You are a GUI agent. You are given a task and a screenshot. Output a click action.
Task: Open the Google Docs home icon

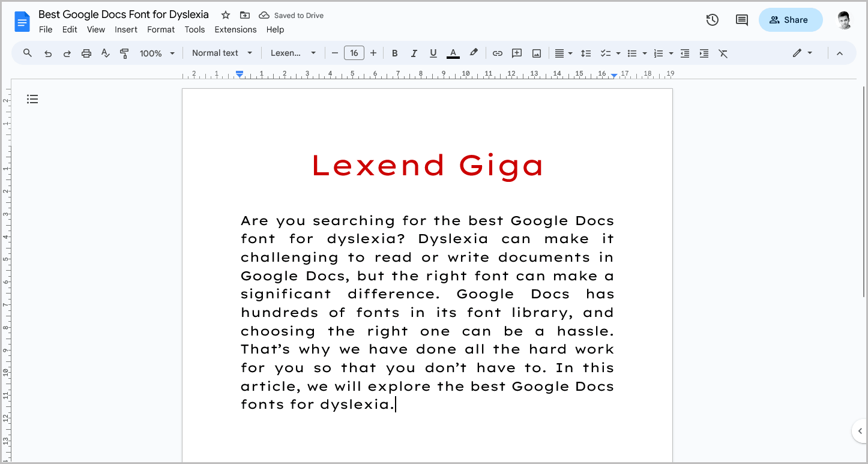pyautogui.click(x=22, y=23)
